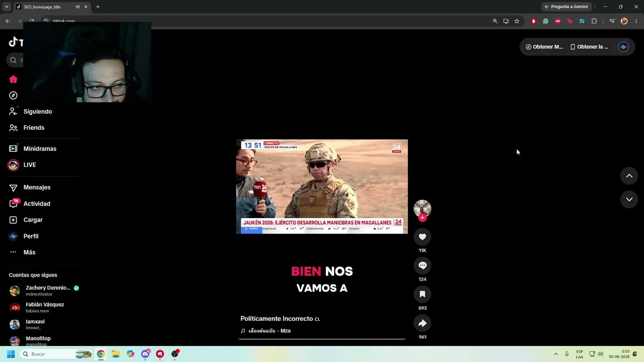This screenshot has width=644, height=362.
Task: Open the Windows Start menu
Action: point(11,354)
